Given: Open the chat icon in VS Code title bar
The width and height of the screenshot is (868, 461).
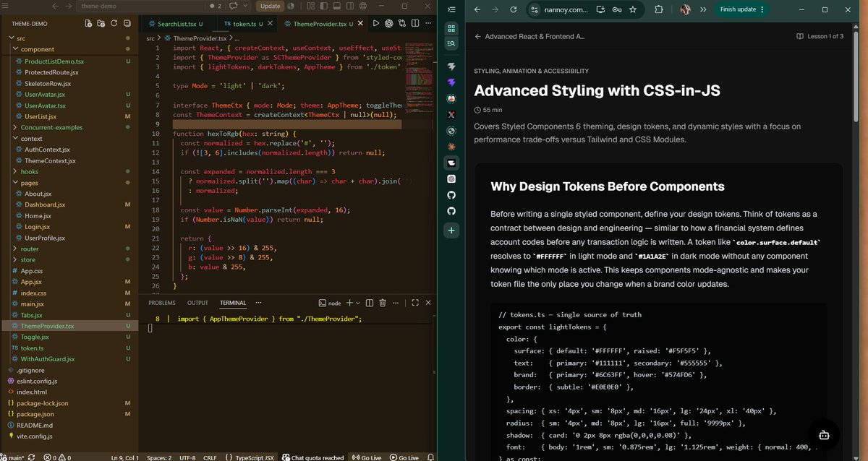Looking at the screenshot, I should (234, 6).
